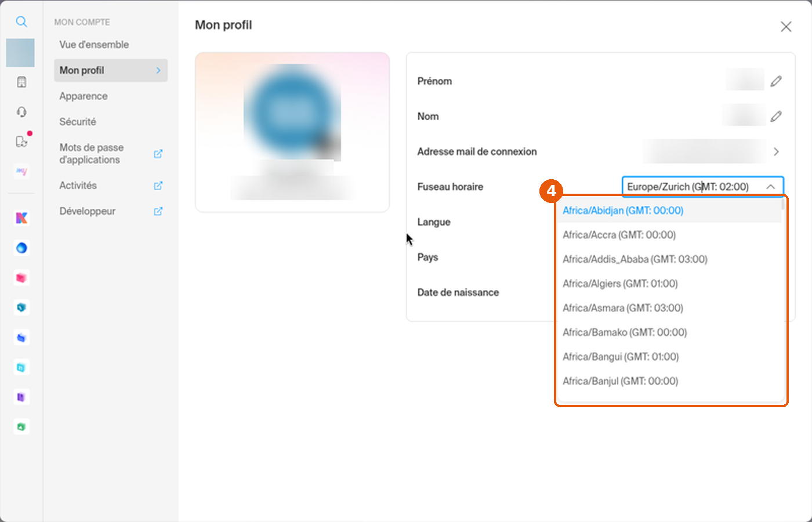Select the Mon profil menu item
Image resolution: width=812 pixels, height=522 pixels.
coord(111,70)
